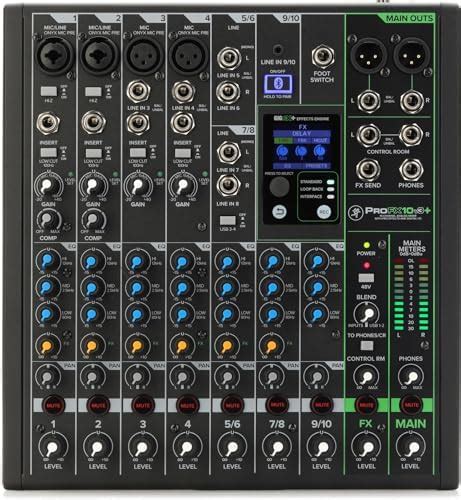
Task: Click the Blend knob
Action: click(367, 314)
